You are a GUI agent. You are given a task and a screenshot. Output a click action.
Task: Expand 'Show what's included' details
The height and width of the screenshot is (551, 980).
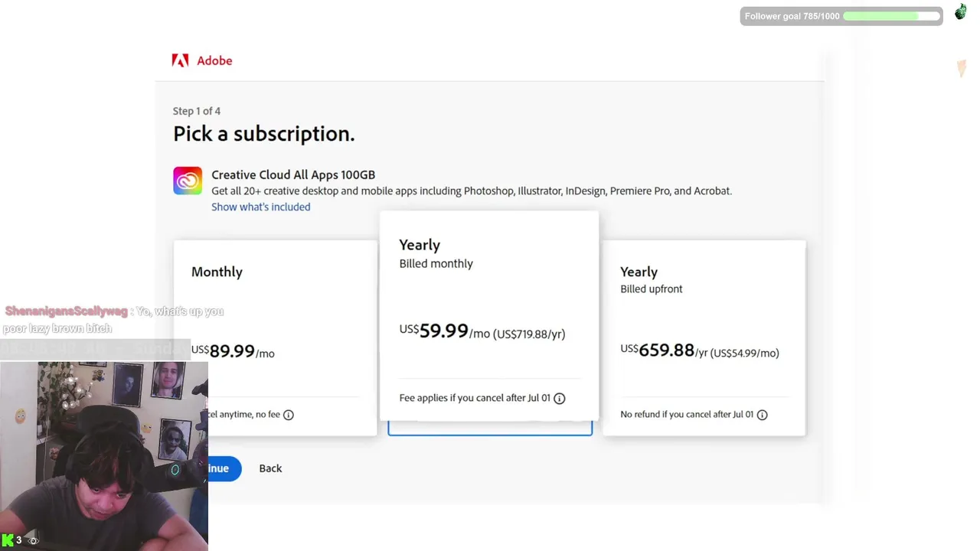[x=260, y=207]
